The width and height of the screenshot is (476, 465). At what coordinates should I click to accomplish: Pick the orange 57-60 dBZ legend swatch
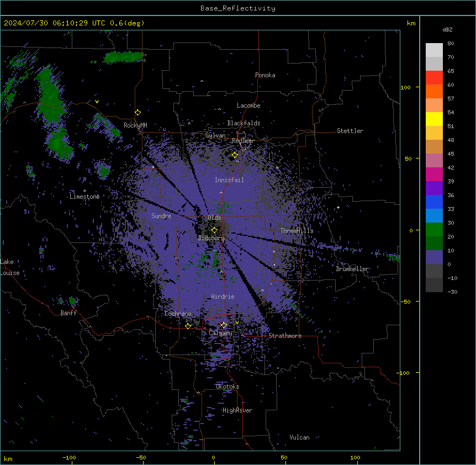pyautogui.click(x=434, y=92)
